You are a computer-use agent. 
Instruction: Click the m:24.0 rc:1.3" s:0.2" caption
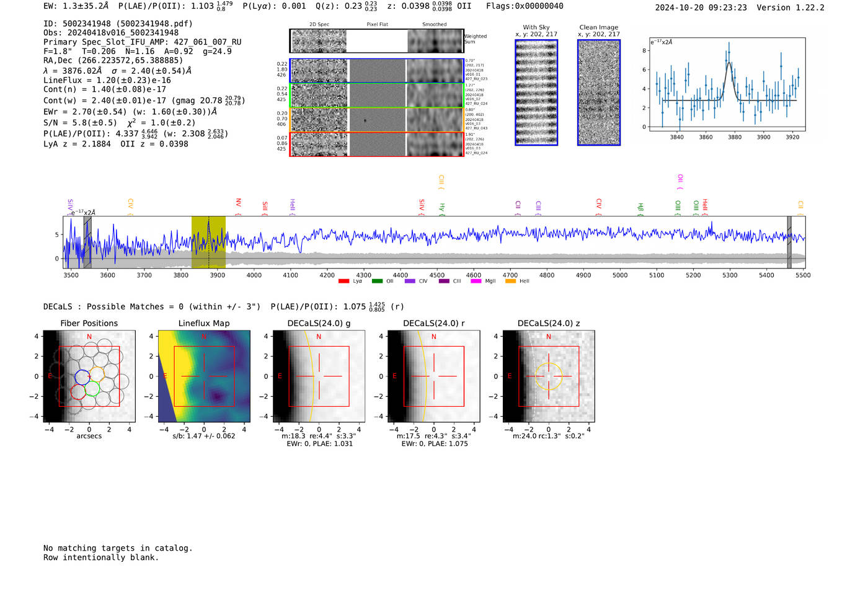[549, 436]
